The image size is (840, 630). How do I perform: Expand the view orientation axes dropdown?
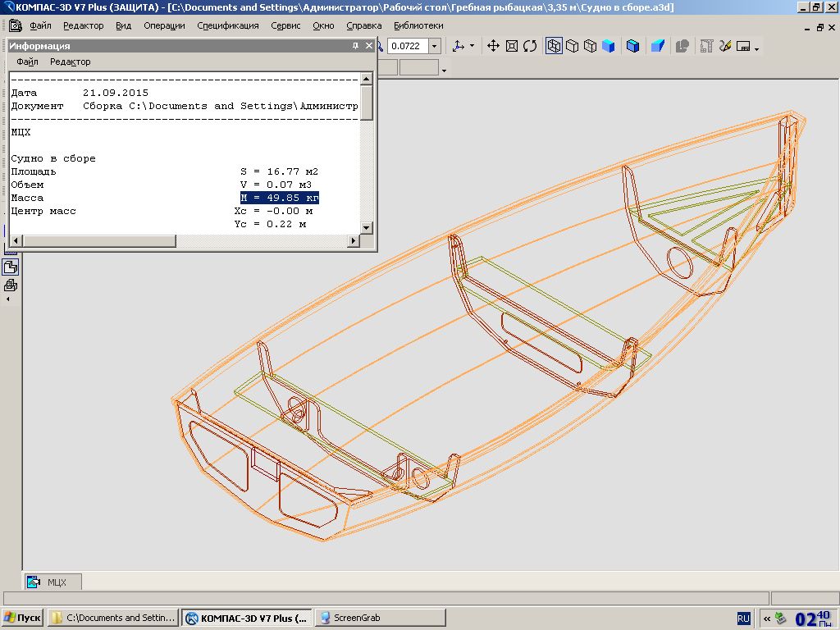coord(471,47)
